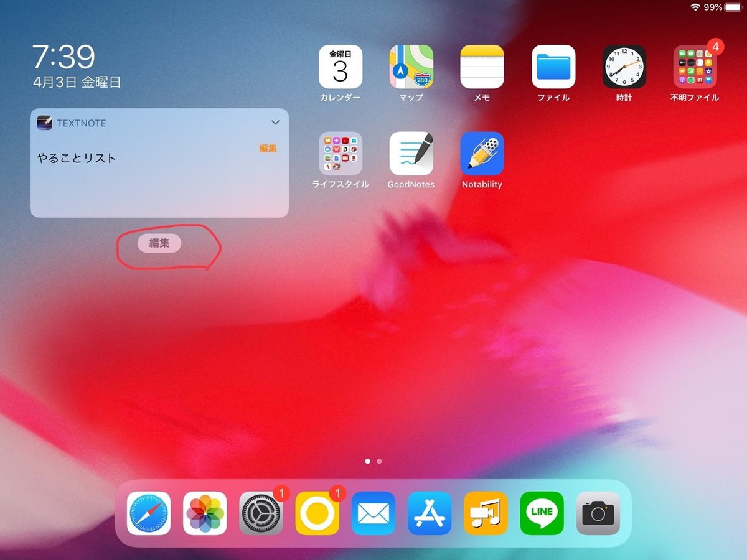The height and width of the screenshot is (560, 747).
Task: Tap the orange 編集 link in the TEXTNOTE widget
Action: pos(268,148)
